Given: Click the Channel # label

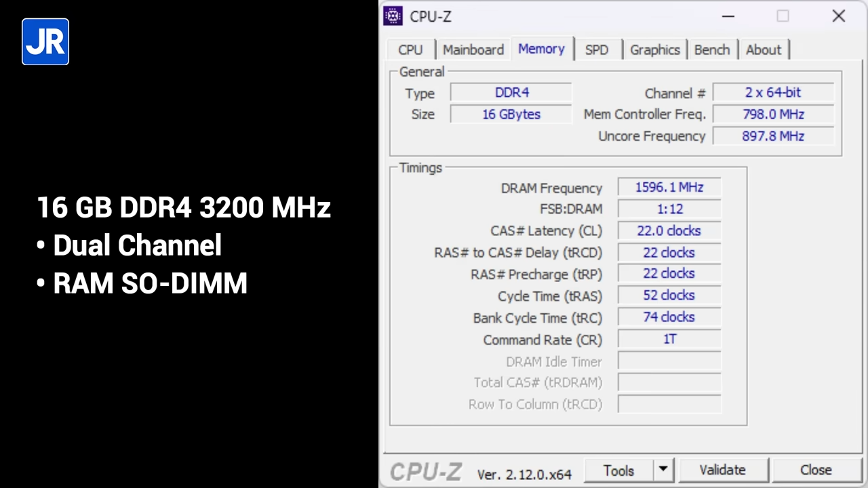Looking at the screenshot, I should (x=675, y=94).
